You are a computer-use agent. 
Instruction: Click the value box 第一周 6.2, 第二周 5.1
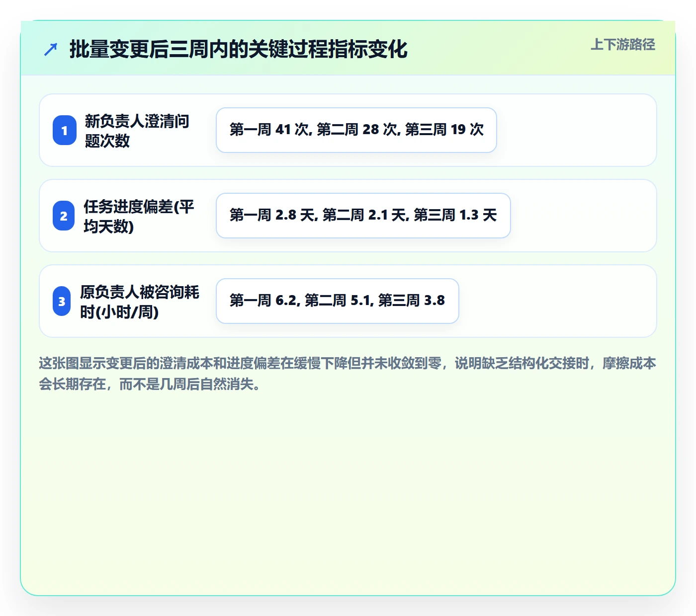click(338, 301)
